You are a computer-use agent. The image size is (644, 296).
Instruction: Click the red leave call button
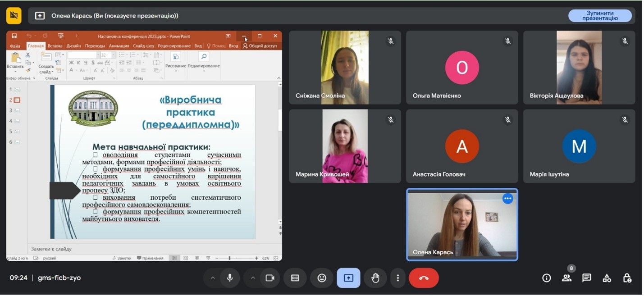pos(423,278)
